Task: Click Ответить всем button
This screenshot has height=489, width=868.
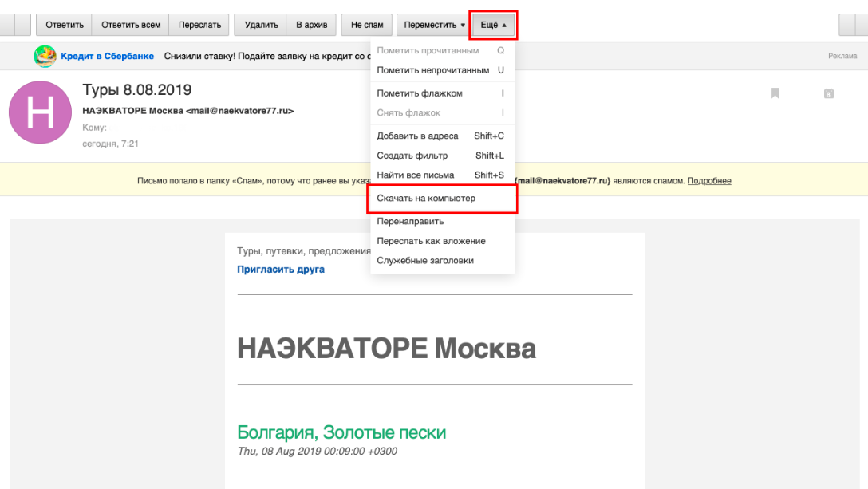Action: (x=131, y=25)
